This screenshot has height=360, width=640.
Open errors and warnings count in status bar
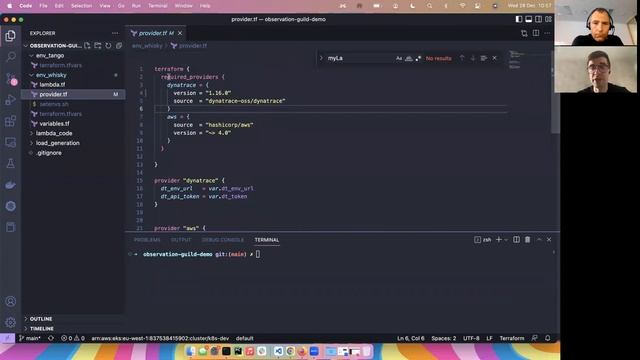(73, 338)
